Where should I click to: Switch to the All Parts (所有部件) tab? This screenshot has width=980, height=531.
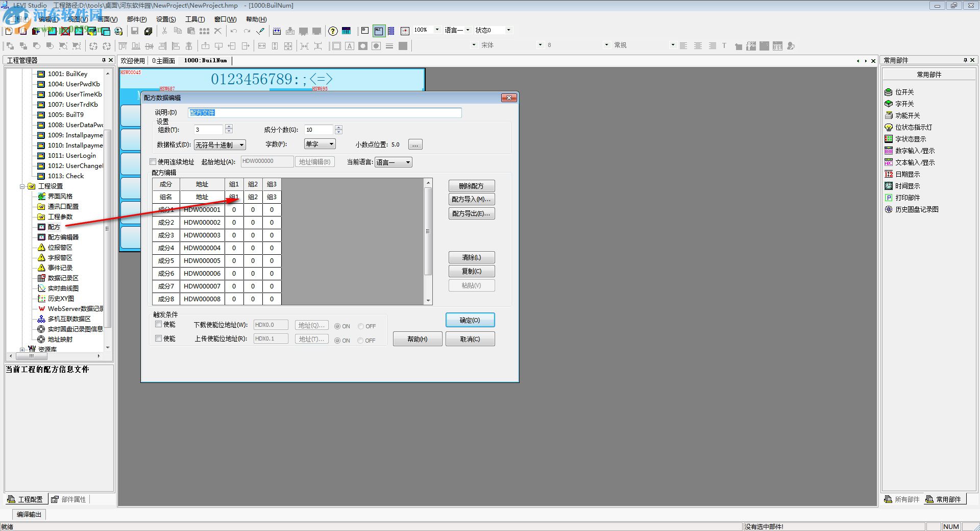coord(902,499)
